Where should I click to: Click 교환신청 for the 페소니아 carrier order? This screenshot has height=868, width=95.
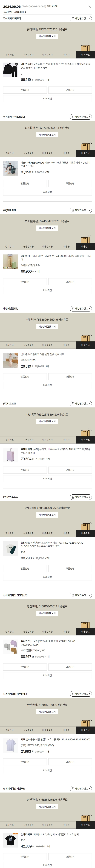point(70,183)
